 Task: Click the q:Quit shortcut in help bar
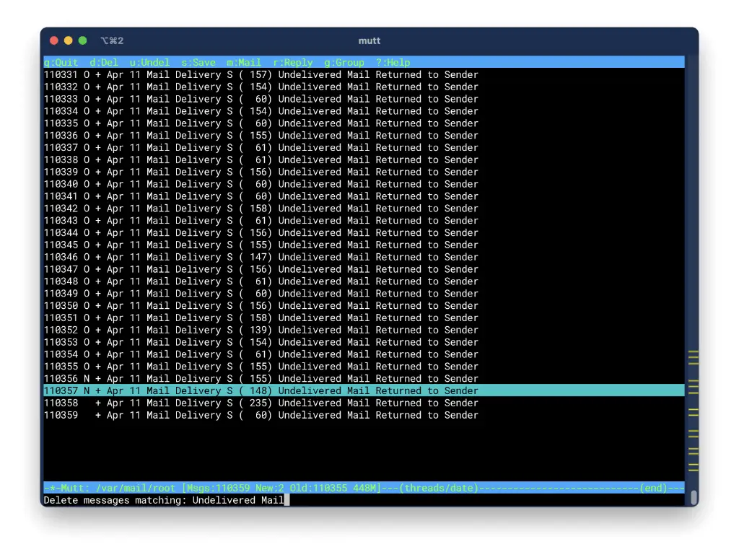tap(61, 62)
